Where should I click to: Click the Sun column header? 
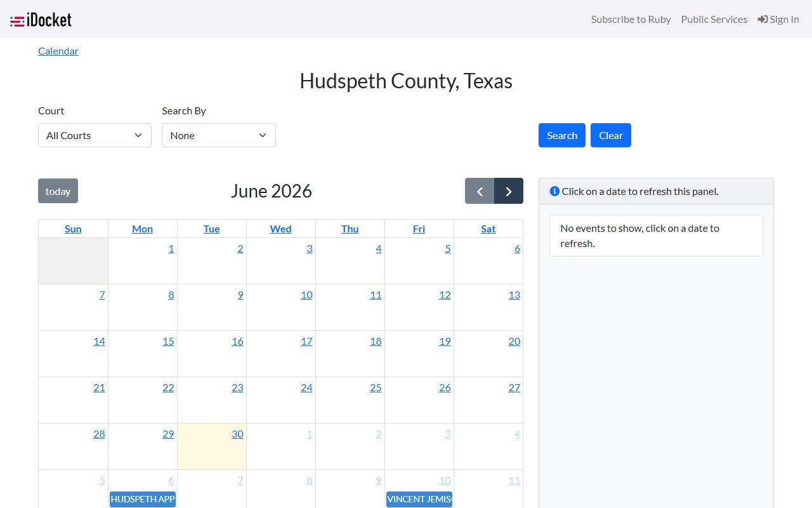click(73, 229)
